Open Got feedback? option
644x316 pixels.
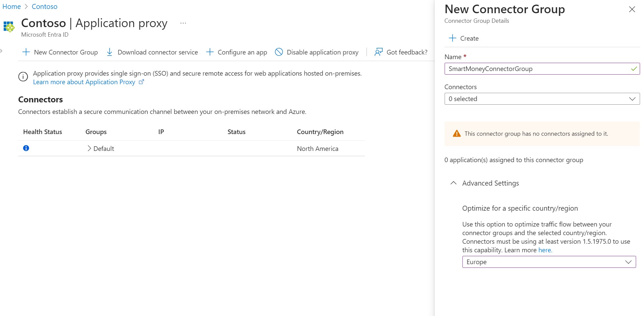pos(401,52)
